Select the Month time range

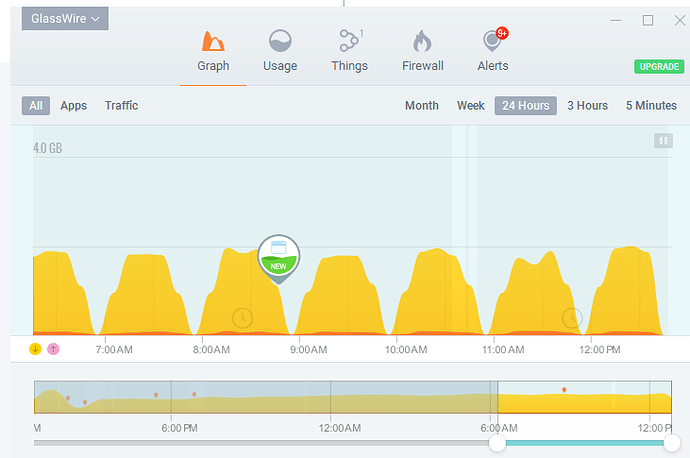tap(422, 106)
